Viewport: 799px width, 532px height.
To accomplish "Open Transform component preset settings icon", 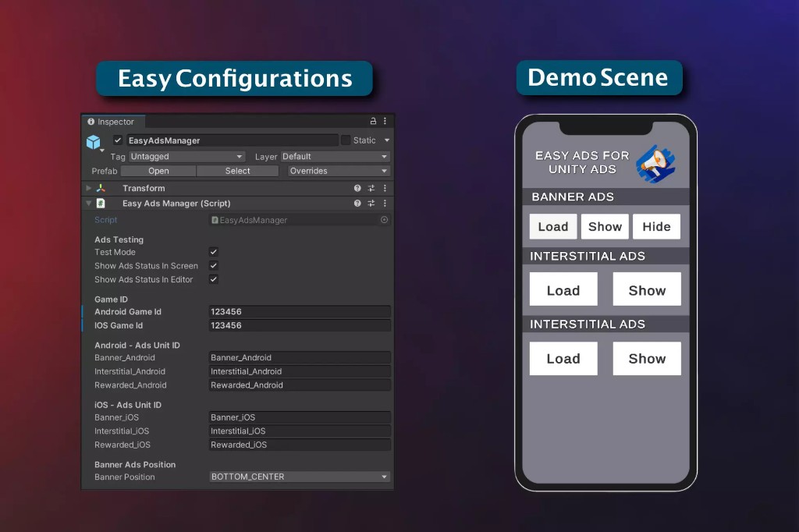I will coord(371,188).
